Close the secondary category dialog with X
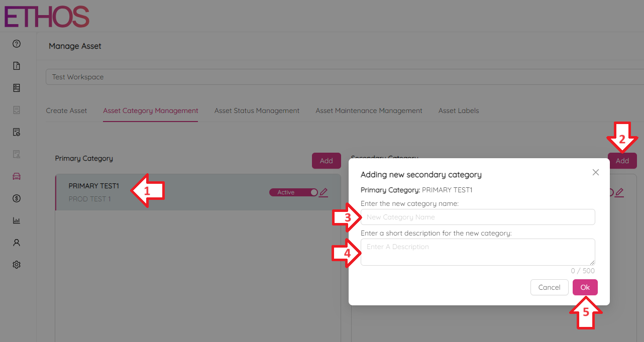This screenshot has height=342, width=644. 596,172
